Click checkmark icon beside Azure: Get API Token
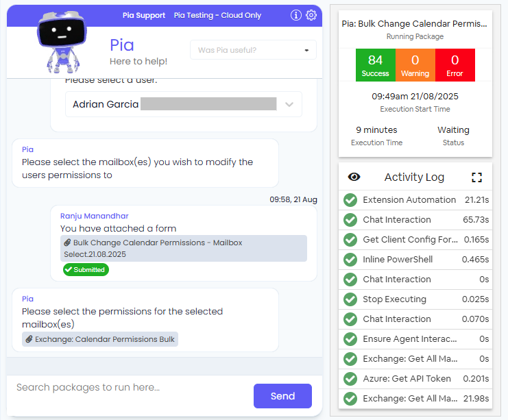This screenshot has height=420, width=508. (350, 378)
